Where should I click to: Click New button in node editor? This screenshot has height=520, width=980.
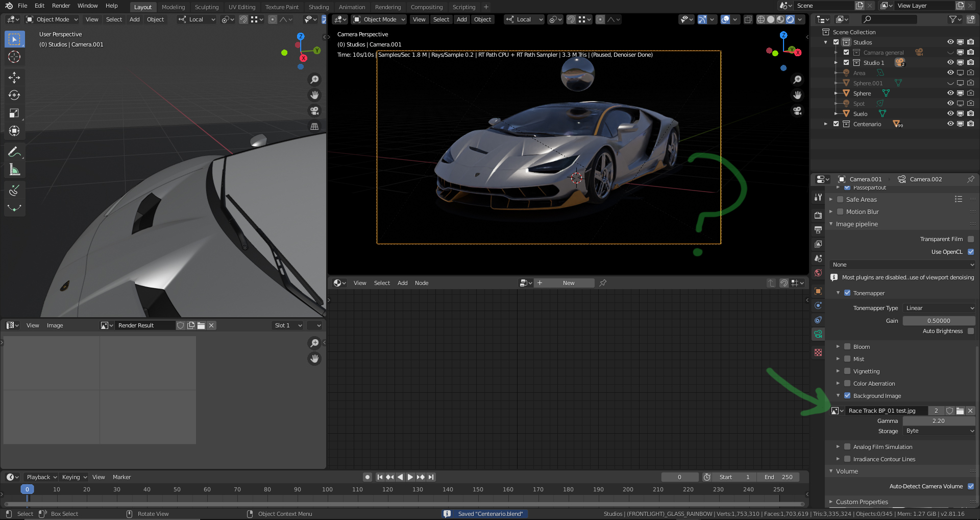(x=568, y=283)
